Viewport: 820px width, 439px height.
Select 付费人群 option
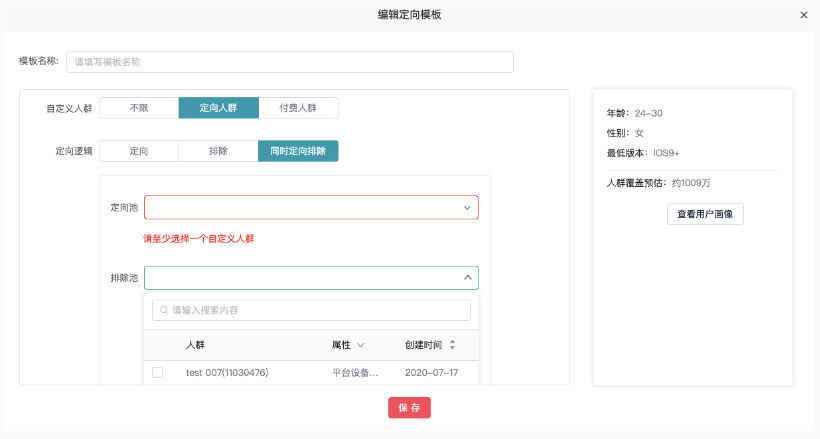point(298,108)
